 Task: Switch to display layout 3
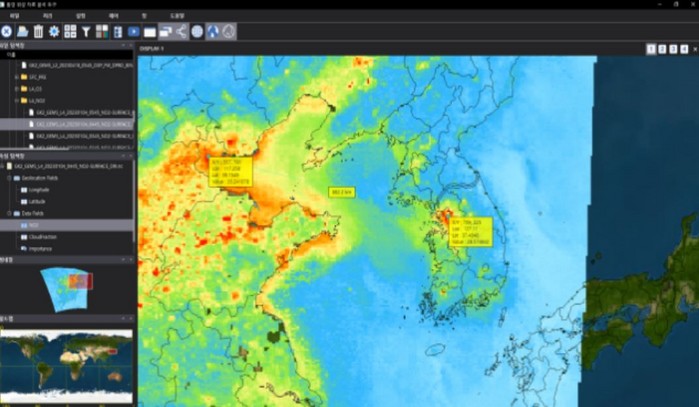(672, 49)
